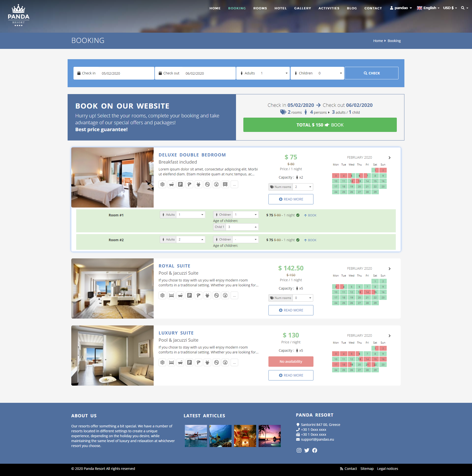This screenshot has height=476, width=472.
Task: Open Deluxe Double Bedroom Num rooms dropdown
Action: [303, 187]
